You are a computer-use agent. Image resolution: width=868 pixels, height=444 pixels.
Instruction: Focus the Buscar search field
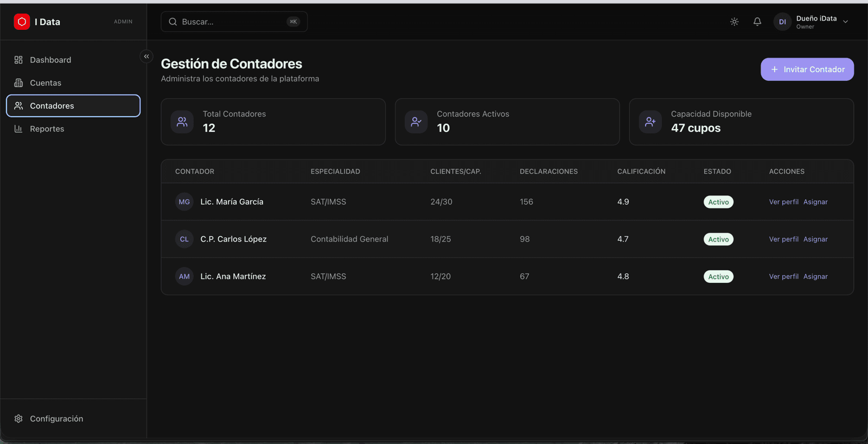pyautogui.click(x=234, y=22)
